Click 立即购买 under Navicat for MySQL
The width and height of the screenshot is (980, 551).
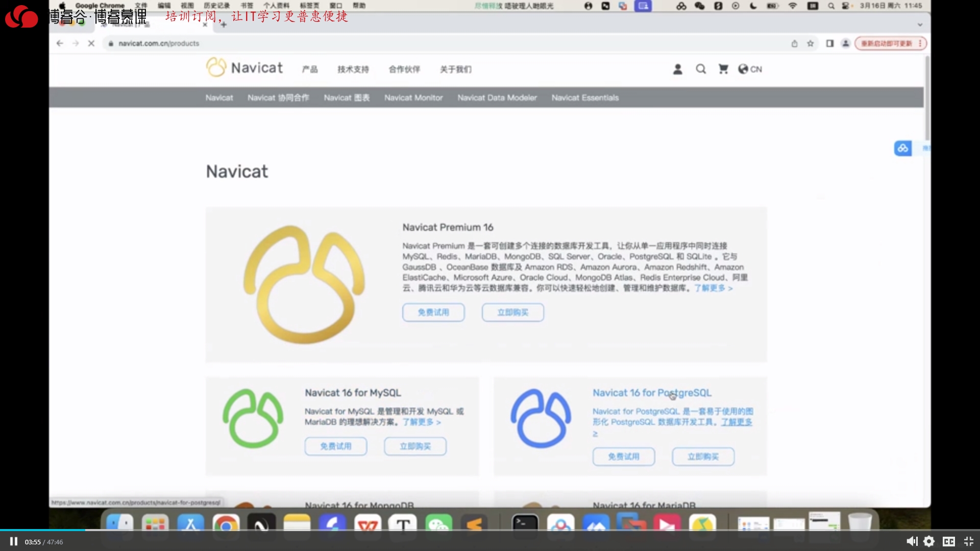(x=415, y=446)
